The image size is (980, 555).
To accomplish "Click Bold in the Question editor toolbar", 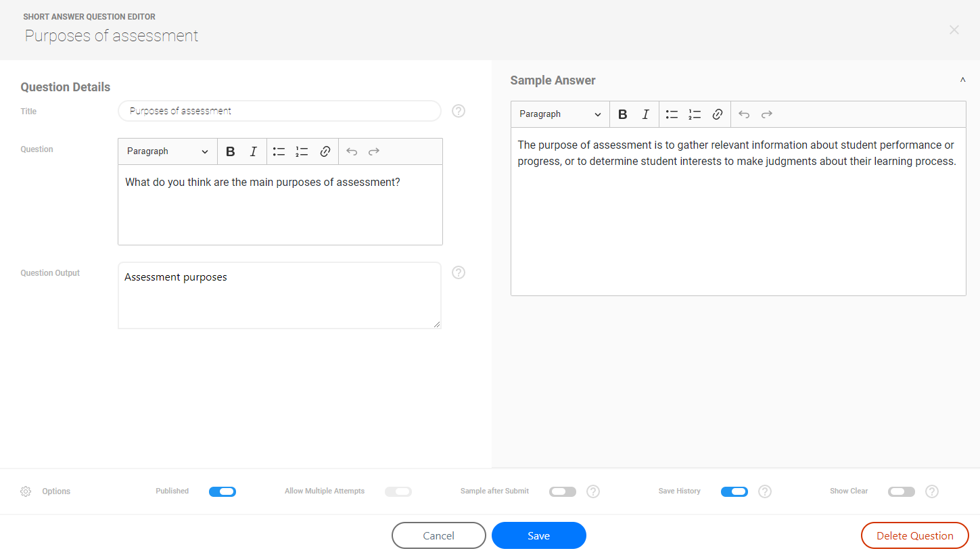I will 230,151.
